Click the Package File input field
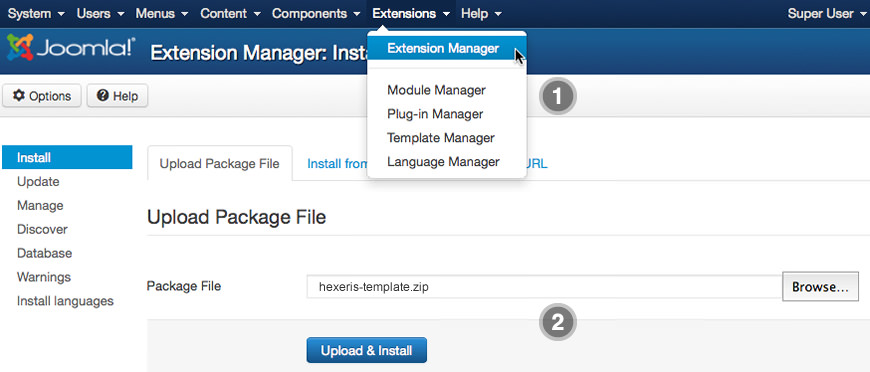870x372 pixels. point(544,286)
